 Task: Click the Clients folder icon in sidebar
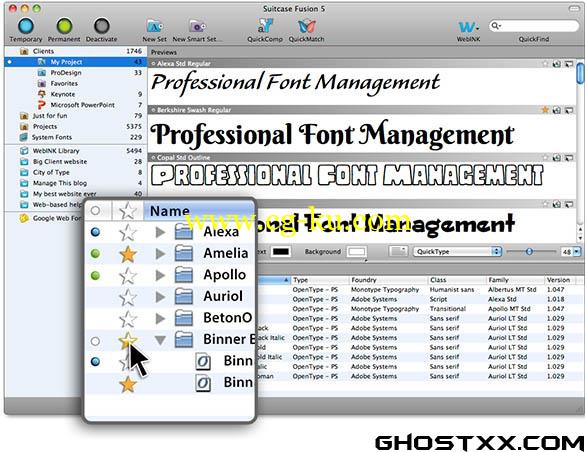[24, 51]
